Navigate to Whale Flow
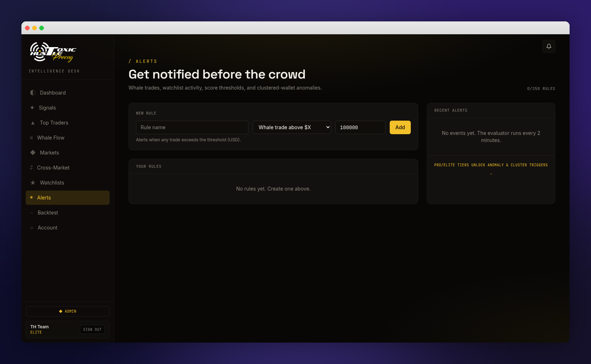591x364 pixels. 67,138
